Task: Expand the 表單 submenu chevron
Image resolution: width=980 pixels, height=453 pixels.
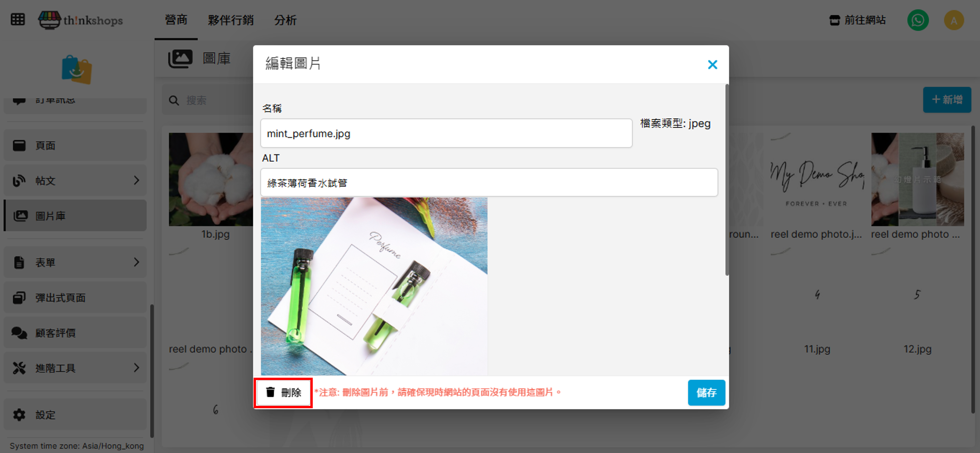Action: click(137, 262)
